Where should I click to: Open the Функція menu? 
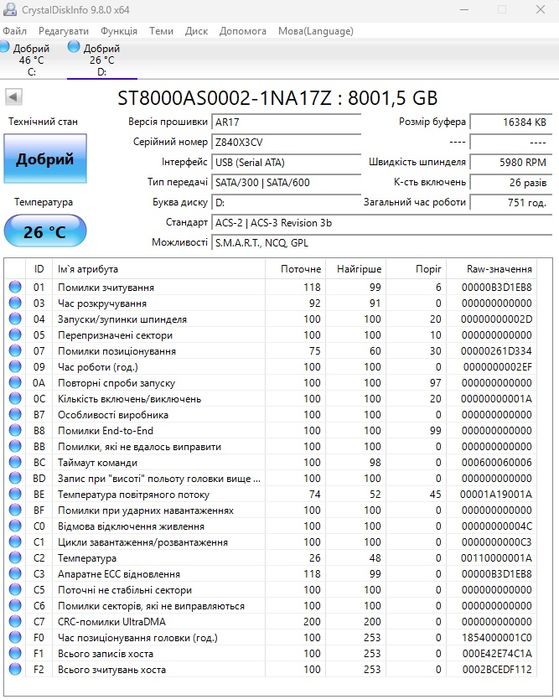coord(119,31)
